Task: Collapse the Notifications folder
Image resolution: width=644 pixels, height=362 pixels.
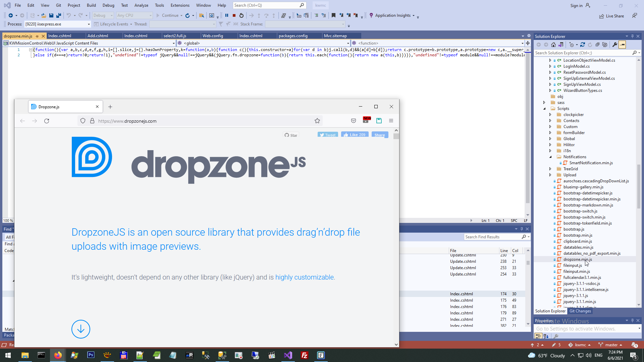Action: point(550,157)
